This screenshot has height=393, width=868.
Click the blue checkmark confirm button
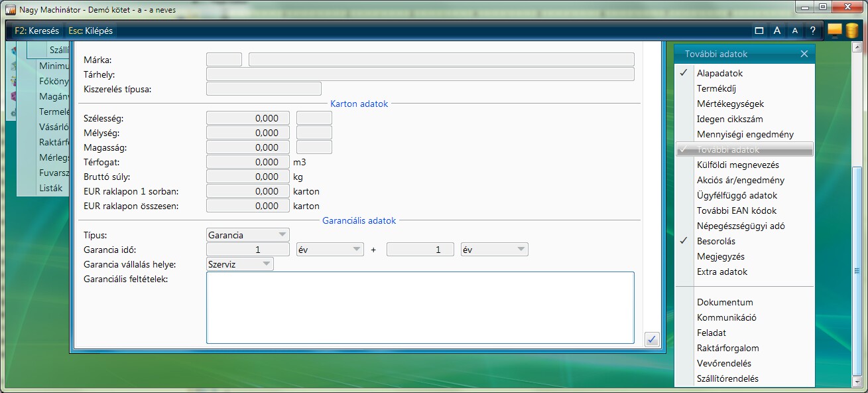[x=652, y=339]
